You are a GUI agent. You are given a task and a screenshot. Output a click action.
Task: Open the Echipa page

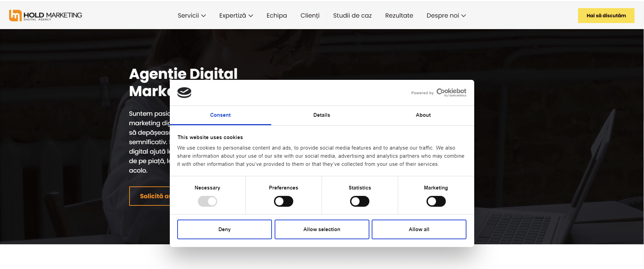click(x=277, y=16)
